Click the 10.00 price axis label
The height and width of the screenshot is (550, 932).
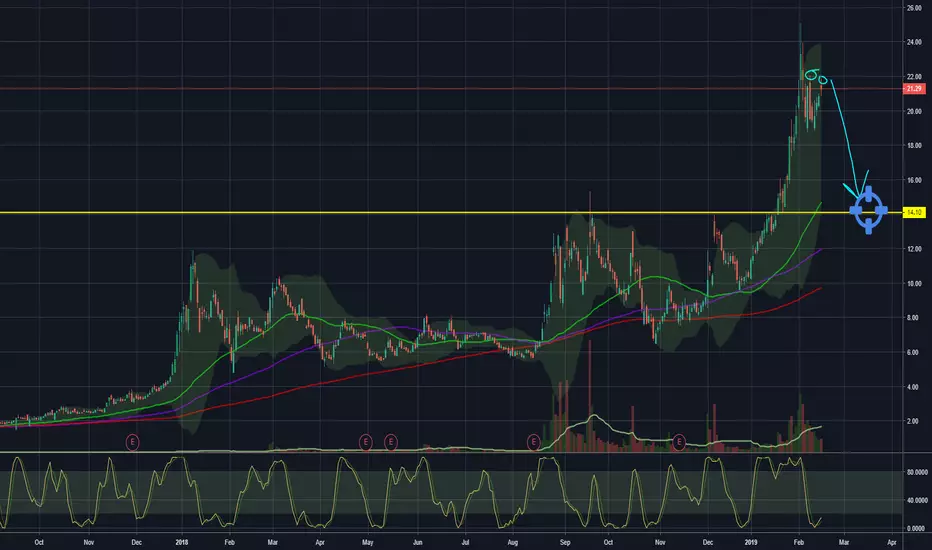914,284
